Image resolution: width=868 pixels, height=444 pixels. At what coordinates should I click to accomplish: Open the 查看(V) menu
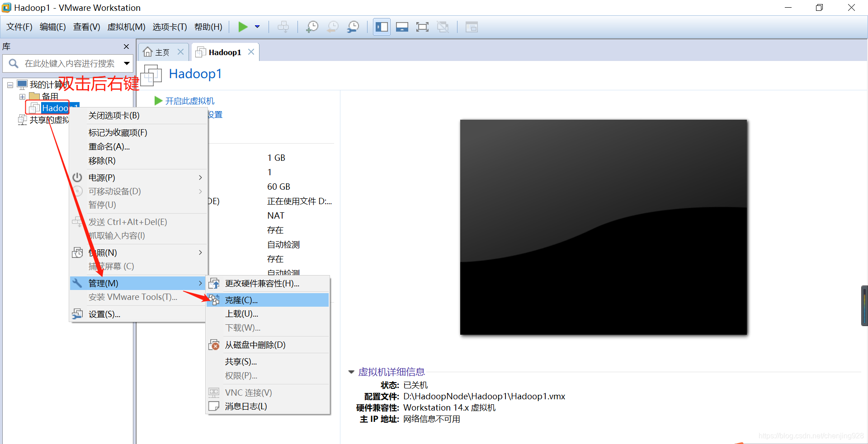coord(87,27)
